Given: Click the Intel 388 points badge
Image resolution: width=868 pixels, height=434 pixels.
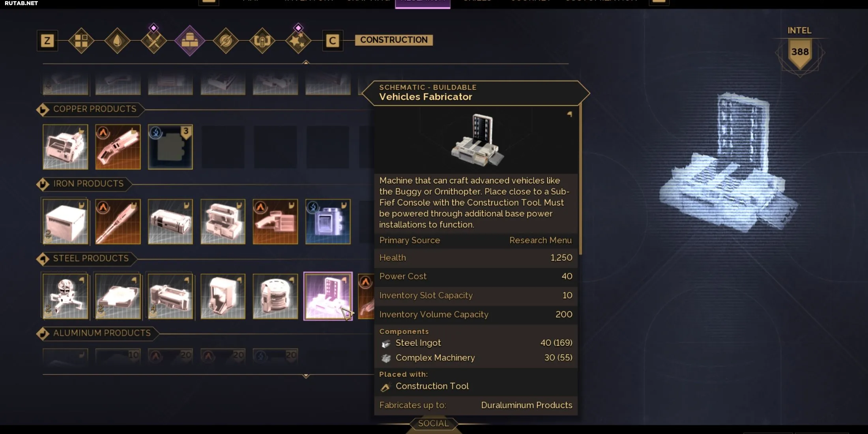Looking at the screenshot, I should pyautogui.click(x=800, y=52).
